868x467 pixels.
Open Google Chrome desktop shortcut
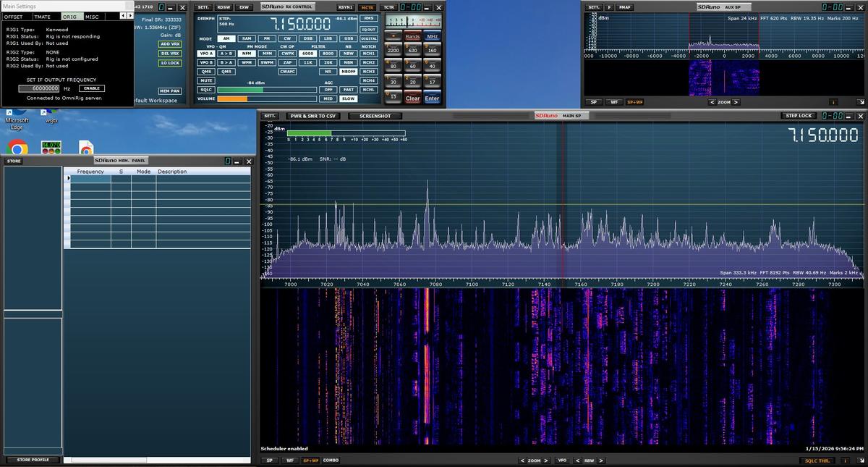point(16,148)
